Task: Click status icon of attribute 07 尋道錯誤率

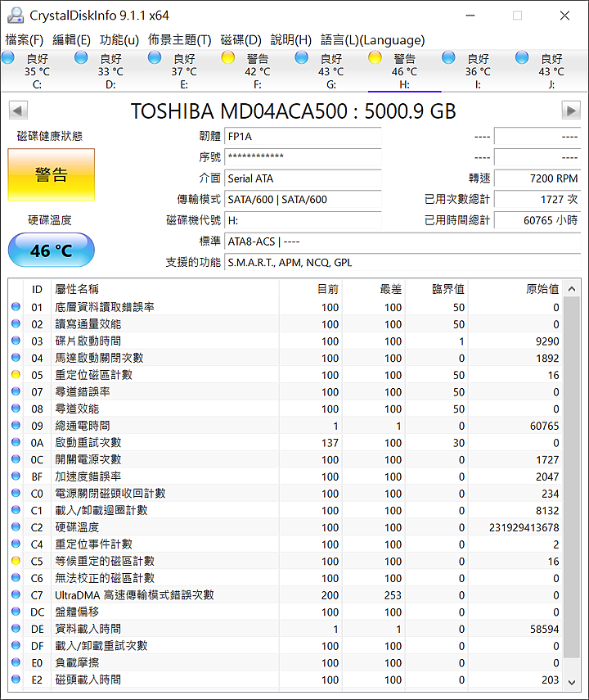Action: [x=16, y=391]
